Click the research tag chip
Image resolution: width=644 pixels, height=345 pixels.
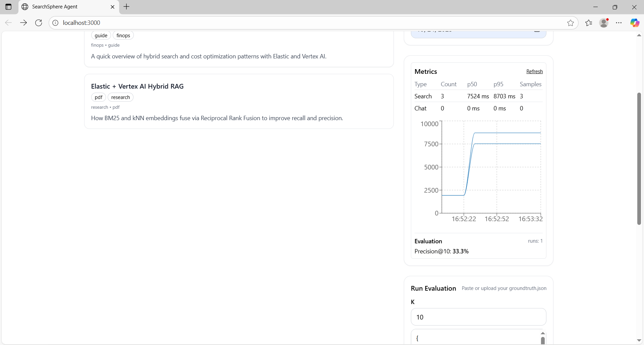[x=120, y=97]
